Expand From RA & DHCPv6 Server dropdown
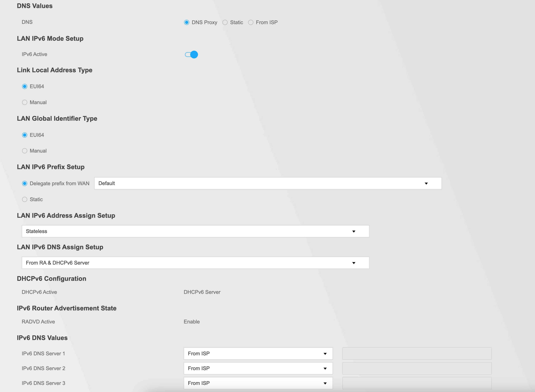Viewport: 535px width, 392px height. pos(195,263)
